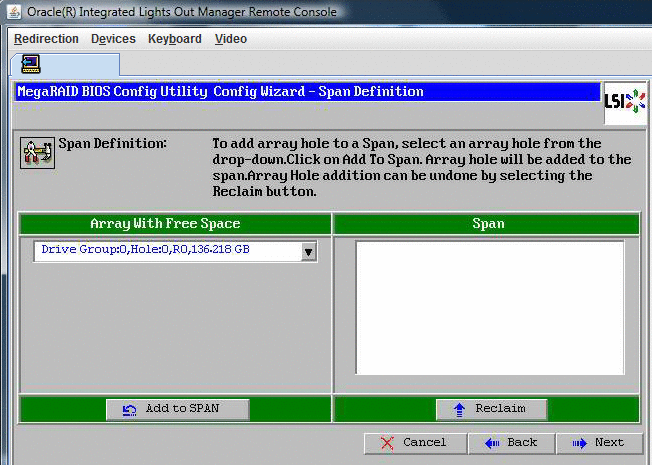Click the Array With Free Space header
Image resolution: width=652 pixels, height=465 pixels.
point(175,224)
